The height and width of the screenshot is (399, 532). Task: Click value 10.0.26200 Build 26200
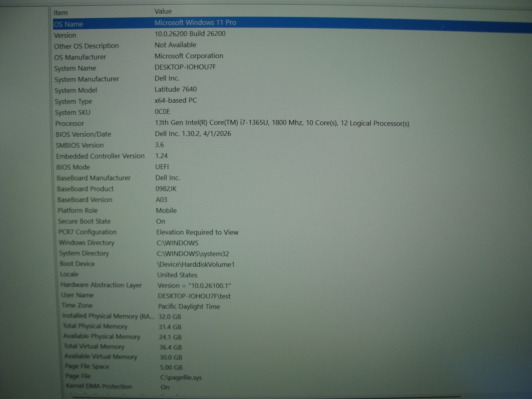pyautogui.click(x=190, y=34)
